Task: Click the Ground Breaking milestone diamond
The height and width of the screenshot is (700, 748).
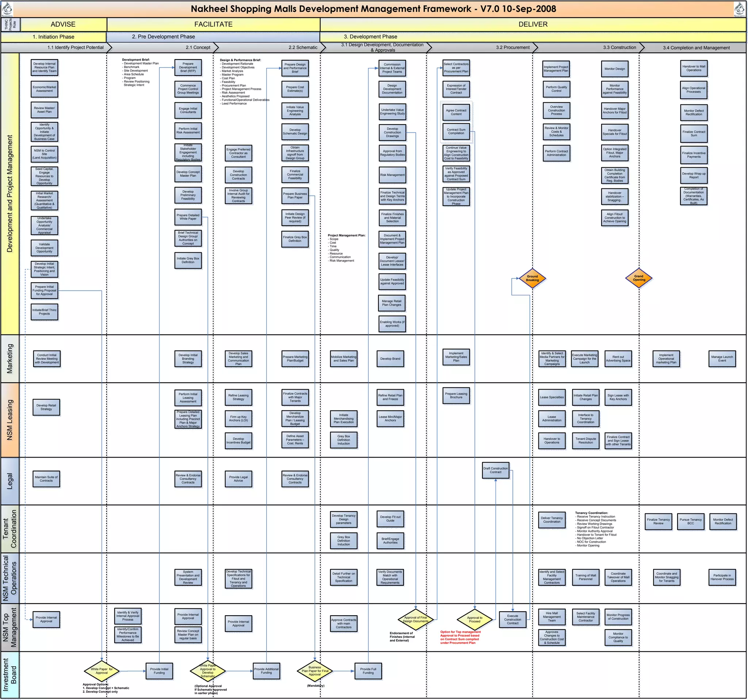Action: [532, 278]
